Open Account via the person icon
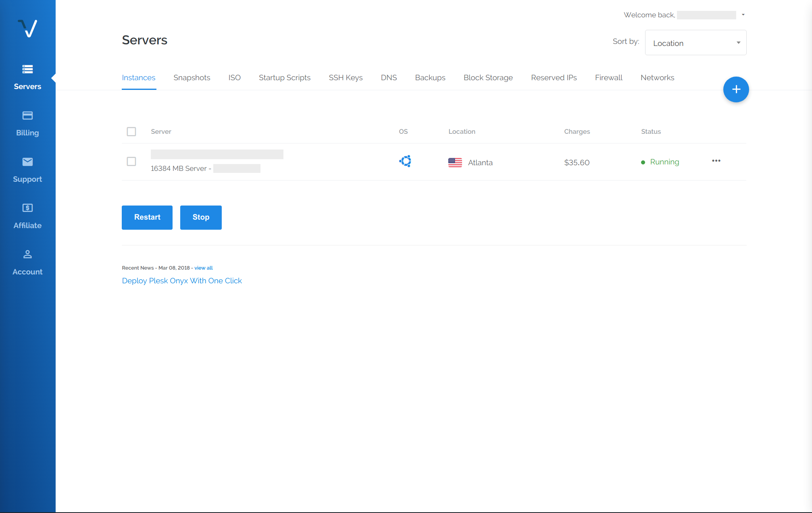Image resolution: width=812 pixels, height=513 pixels. click(27, 254)
